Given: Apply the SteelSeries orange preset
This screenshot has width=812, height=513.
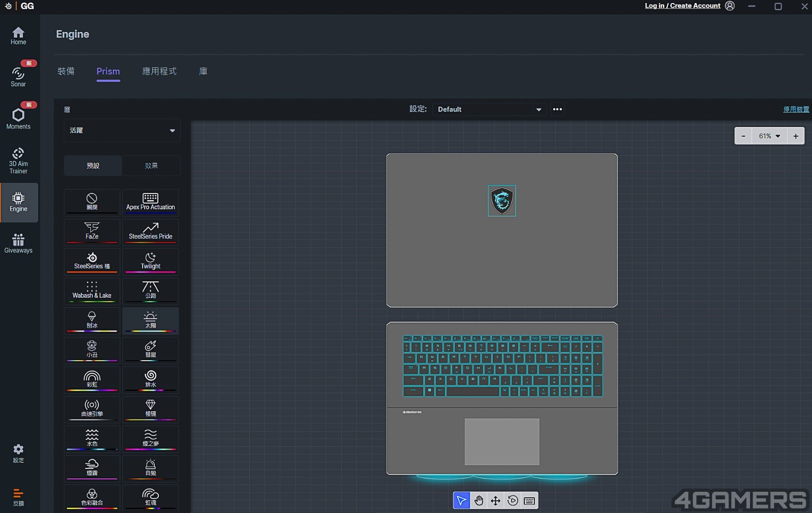Looking at the screenshot, I should click(x=92, y=261).
